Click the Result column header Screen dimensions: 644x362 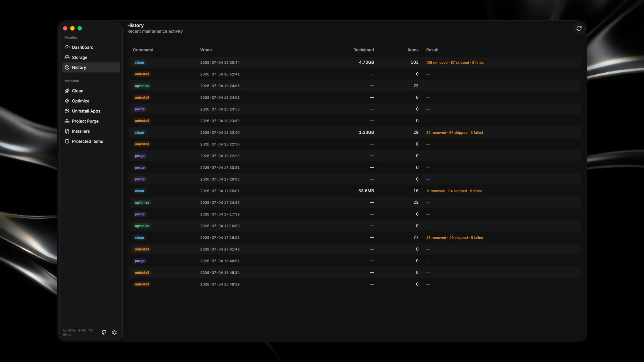432,50
